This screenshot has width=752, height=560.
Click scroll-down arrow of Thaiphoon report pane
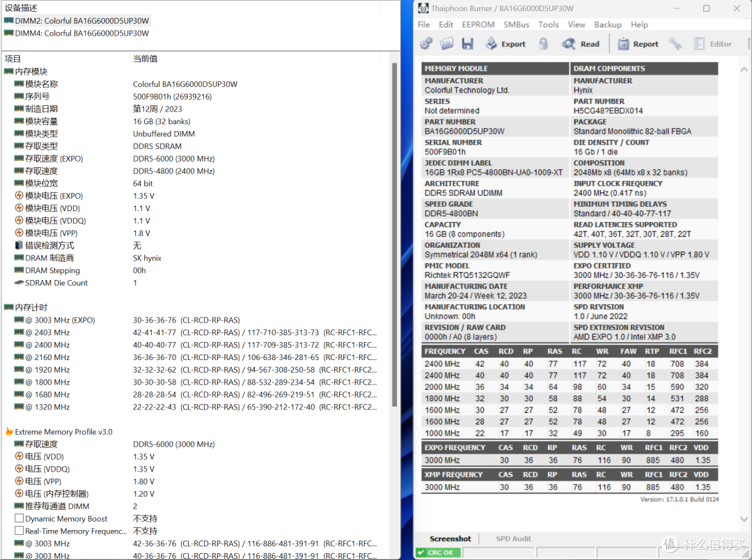(744, 519)
